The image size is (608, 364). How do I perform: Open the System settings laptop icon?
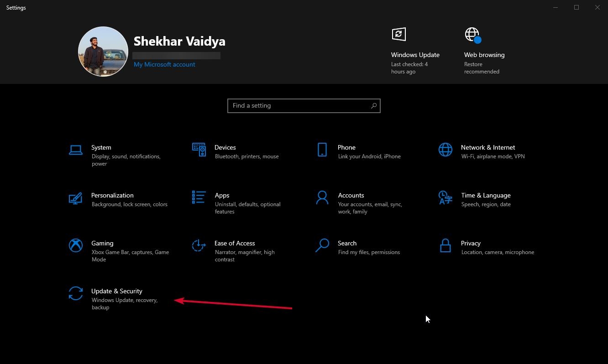pyautogui.click(x=76, y=150)
